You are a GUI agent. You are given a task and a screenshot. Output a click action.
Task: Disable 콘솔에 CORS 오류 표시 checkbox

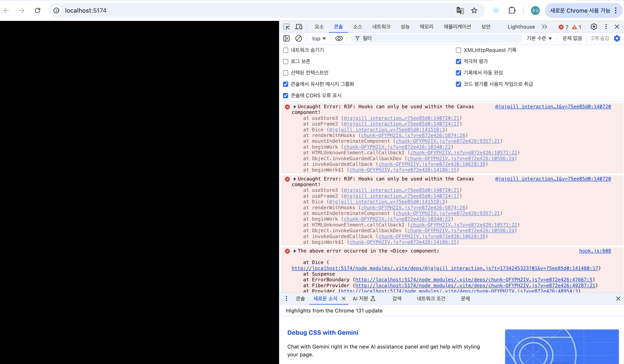pos(286,95)
